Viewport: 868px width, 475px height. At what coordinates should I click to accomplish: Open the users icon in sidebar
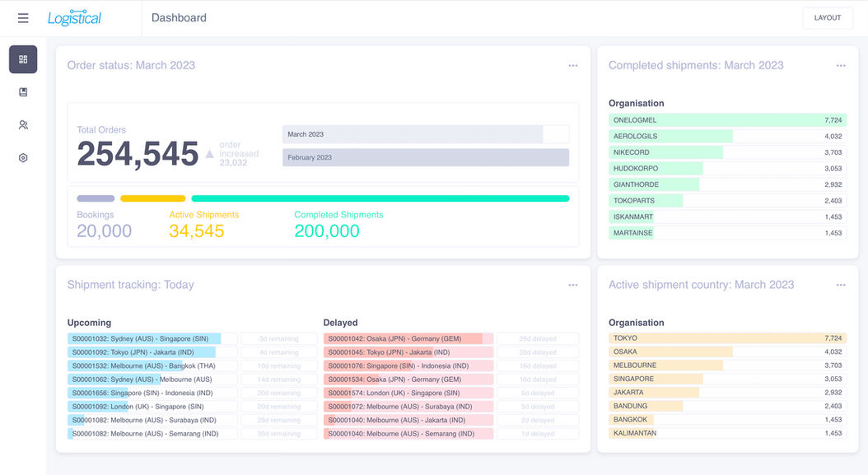pyautogui.click(x=23, y=125)
